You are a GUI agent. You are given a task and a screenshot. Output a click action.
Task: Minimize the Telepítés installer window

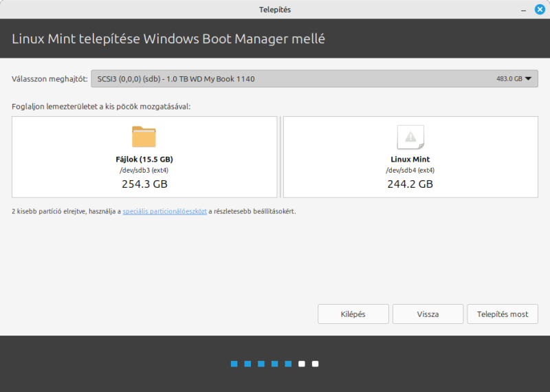coord(523,10)
